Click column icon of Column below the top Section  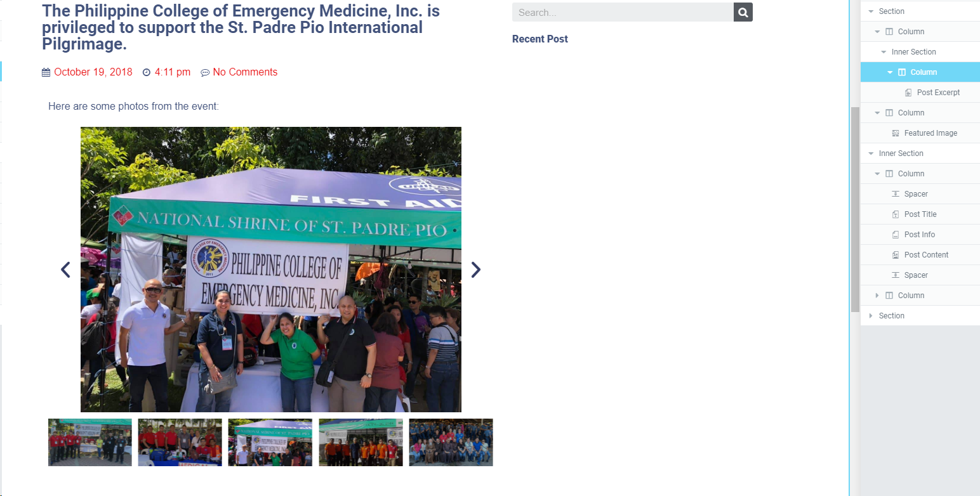click(x=889, y=32)
